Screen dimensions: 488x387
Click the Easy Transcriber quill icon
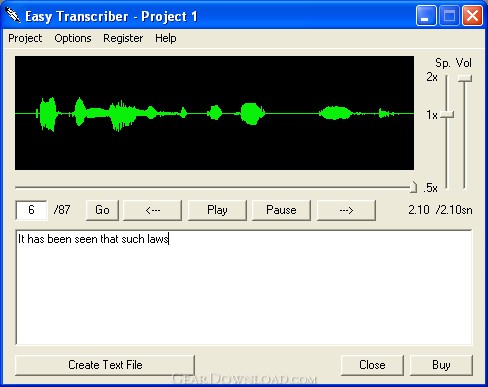pyautogui.click(x=13, y=15)
